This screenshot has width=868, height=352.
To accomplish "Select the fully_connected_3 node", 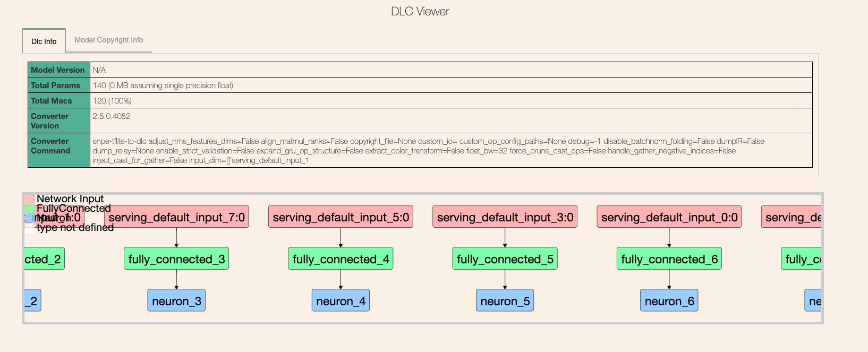I will 176,259.
